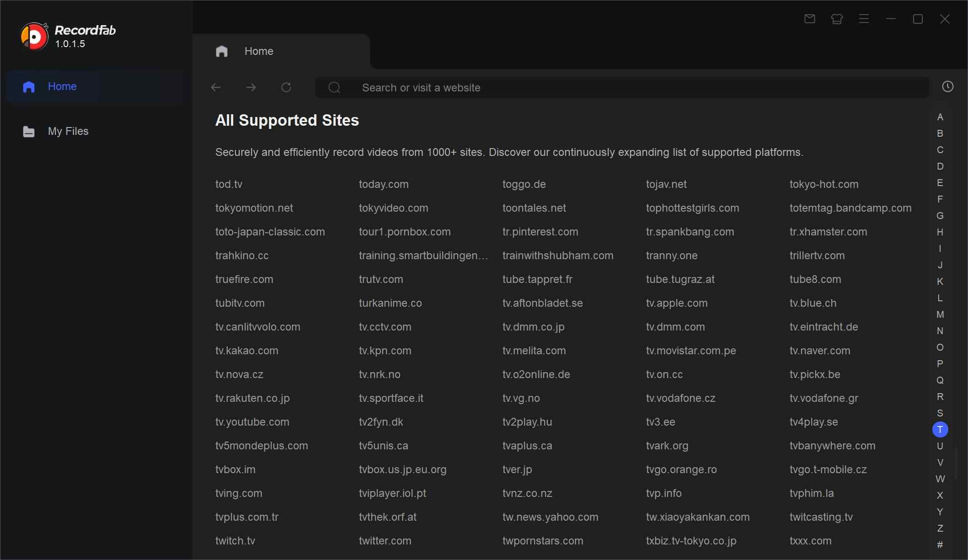Screen dimensions: 968x560
Task: Click the forward navigation arrow
Action: point(251,87)
